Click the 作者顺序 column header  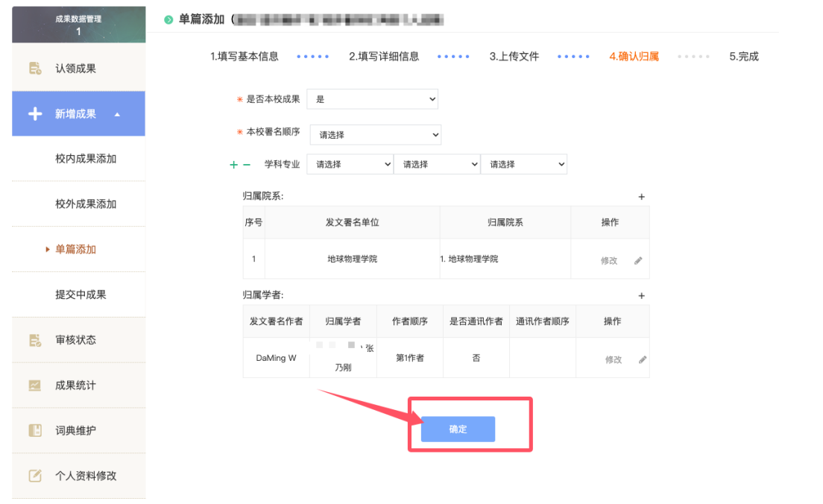[x=410, y=321]
